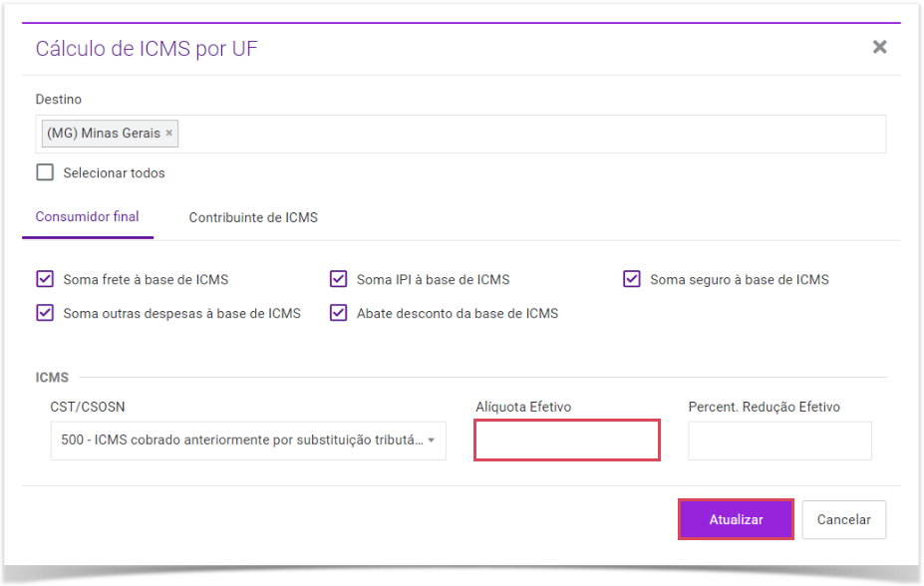Uncheck Abate desconto da base de ICMS
This screenshot has height=586, width=924.
point(338,313)
